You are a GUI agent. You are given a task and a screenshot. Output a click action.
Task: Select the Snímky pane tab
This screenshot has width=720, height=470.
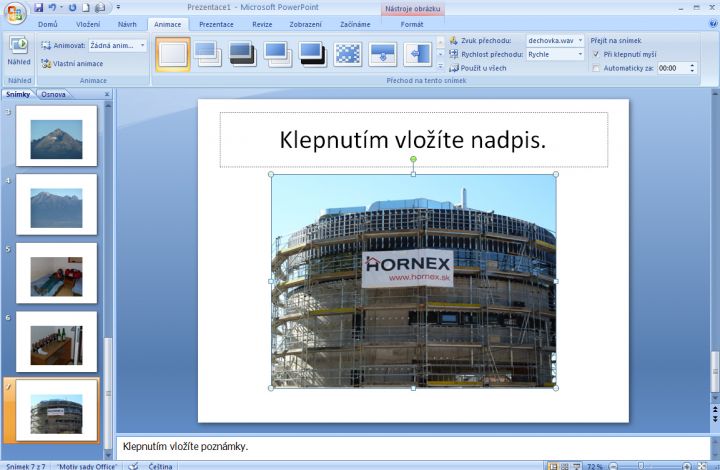[18, 94]
